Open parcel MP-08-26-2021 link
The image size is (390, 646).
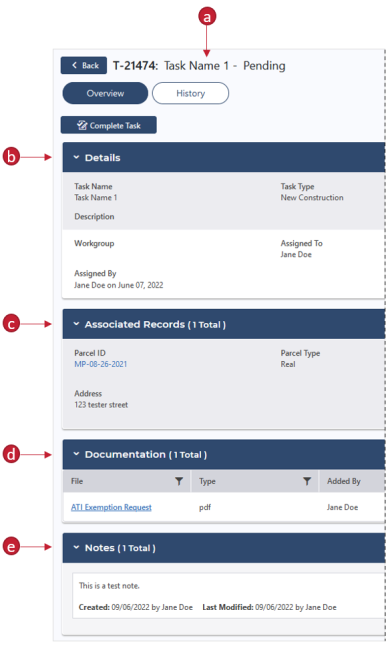click(100, 364)
